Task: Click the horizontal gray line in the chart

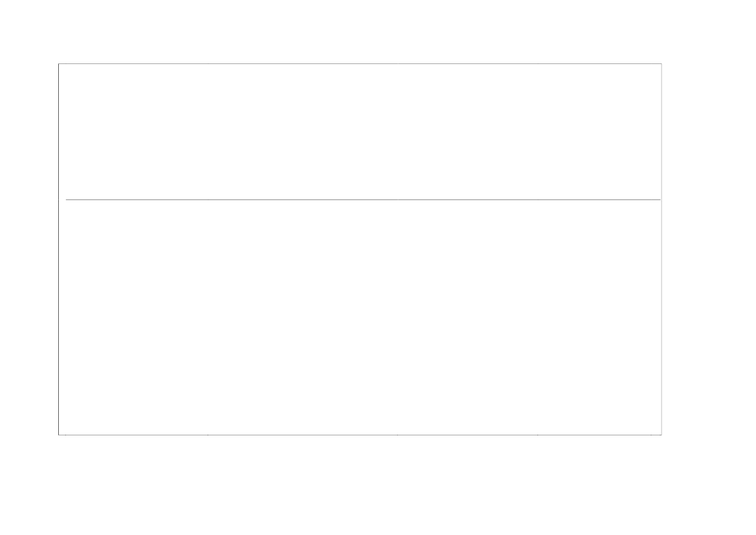Action: (363, 199)
